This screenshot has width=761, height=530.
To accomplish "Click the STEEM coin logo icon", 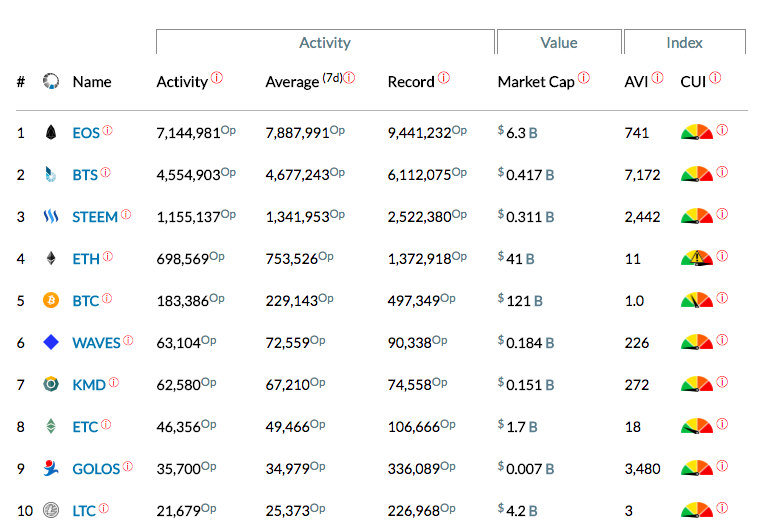I will pyautogui.click(x=51, y=216).
